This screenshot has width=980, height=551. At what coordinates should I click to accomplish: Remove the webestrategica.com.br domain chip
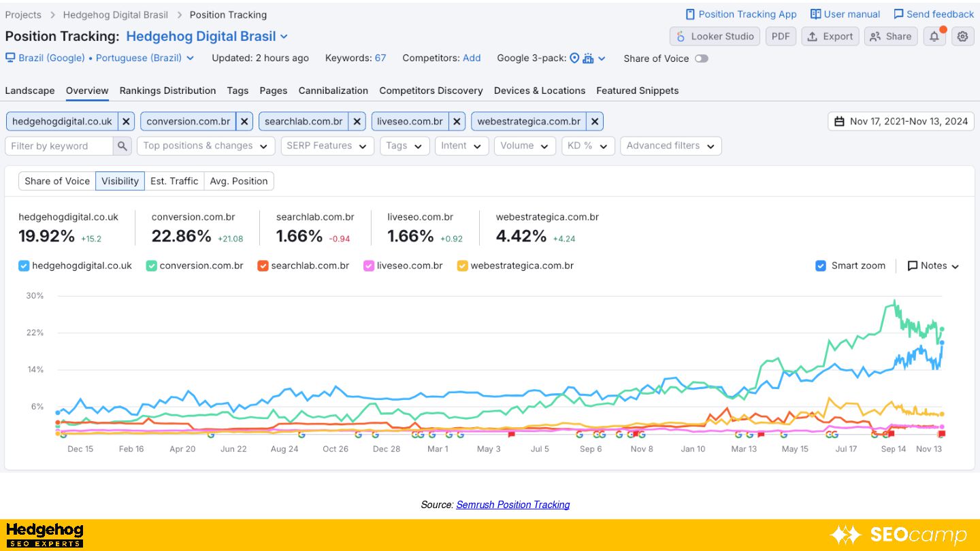coord(595,122)
